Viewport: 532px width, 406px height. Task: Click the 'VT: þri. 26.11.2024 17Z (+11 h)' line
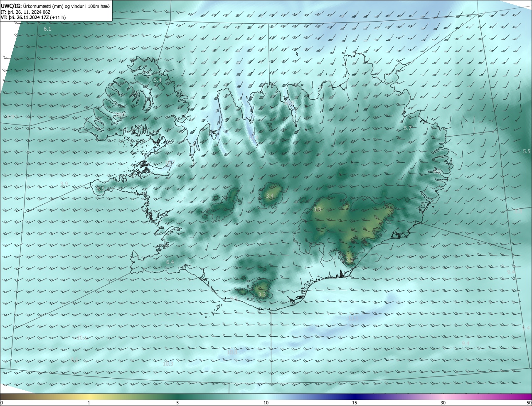click(x=33, y=17)
